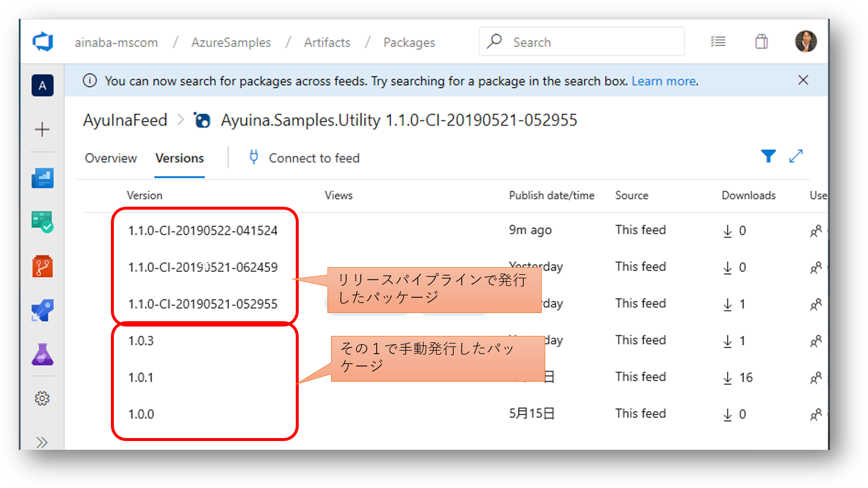The height and width of the screenshot is (488, 868).
Task: Open Azure DevOps home logo
Action: (x=42, y=42)
